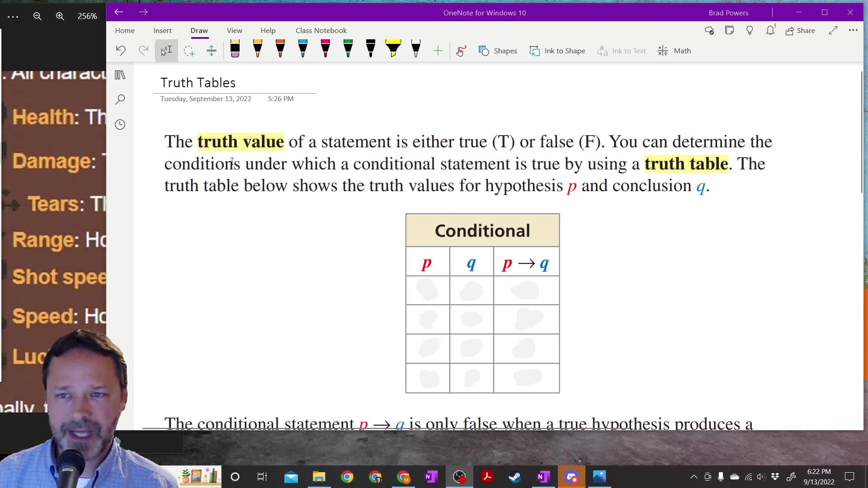
Task: Open the Class Notebook tab
Action: (x=321, y=30)
